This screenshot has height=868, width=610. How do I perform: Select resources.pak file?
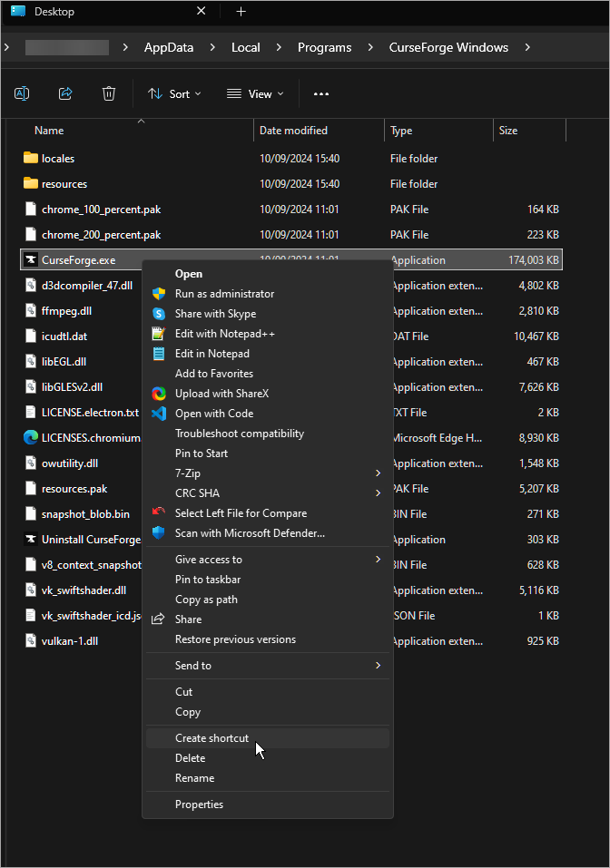(x=74, y=489)
